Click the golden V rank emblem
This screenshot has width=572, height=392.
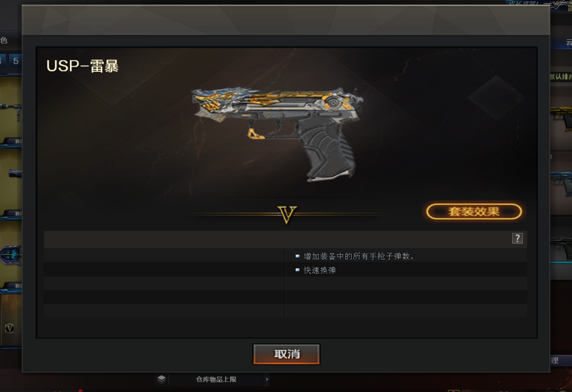coord(287,214)
